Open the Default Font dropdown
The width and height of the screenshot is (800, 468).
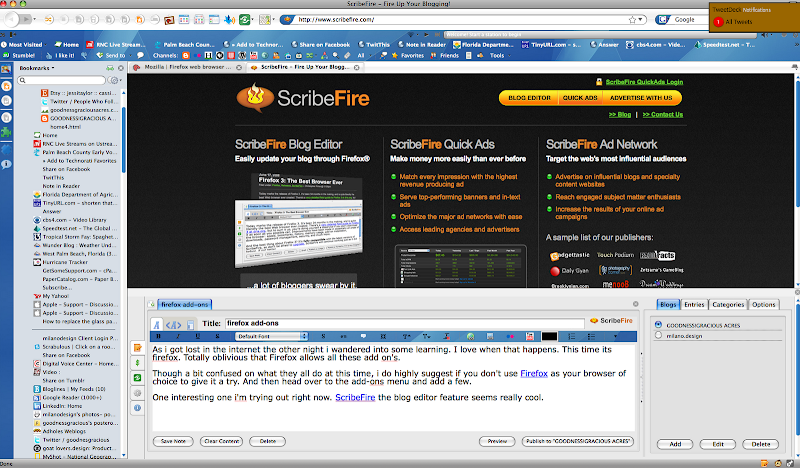[x=271, y=336]
